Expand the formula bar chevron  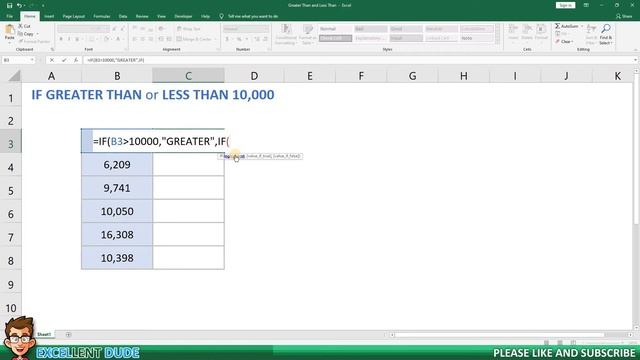(x=636, y=60)
